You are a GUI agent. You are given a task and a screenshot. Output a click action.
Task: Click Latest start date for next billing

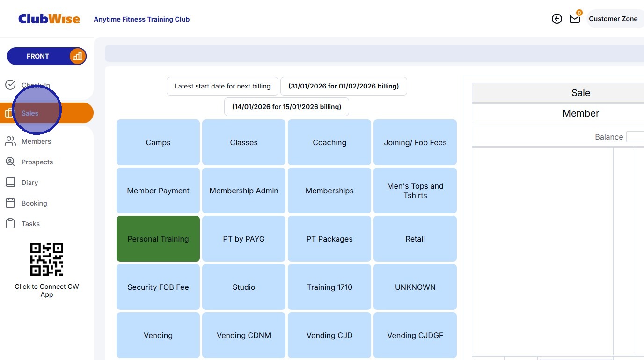222,86
